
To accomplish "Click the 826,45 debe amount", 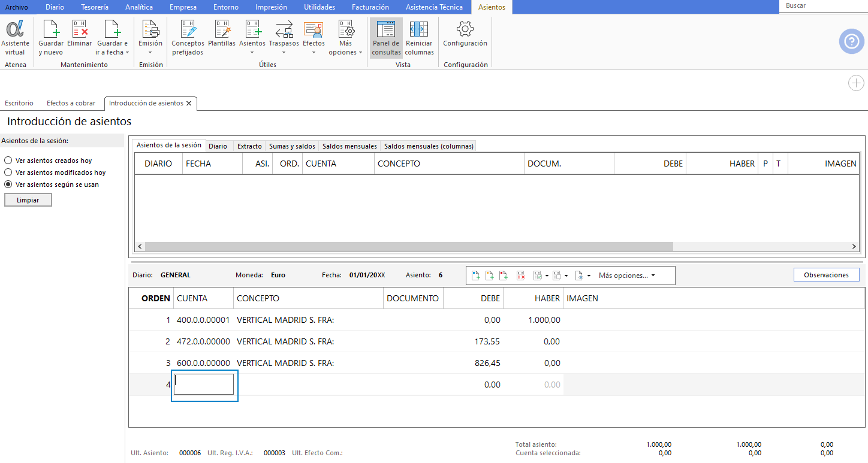I will click(x=487, y=363).
